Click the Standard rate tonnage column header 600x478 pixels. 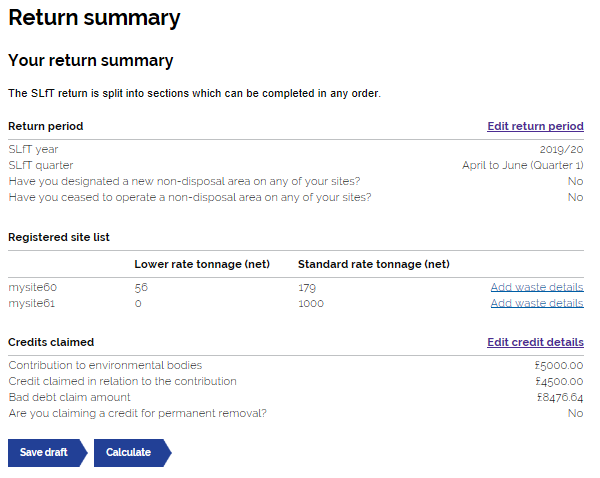coord(374,264)
